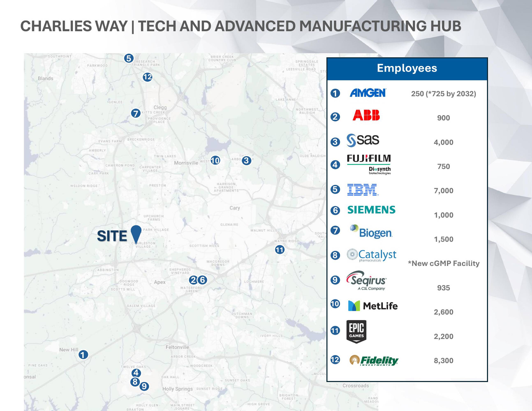Select legend badge 11 beside Epic Games

pyautogui.click(x=335, y=330)
